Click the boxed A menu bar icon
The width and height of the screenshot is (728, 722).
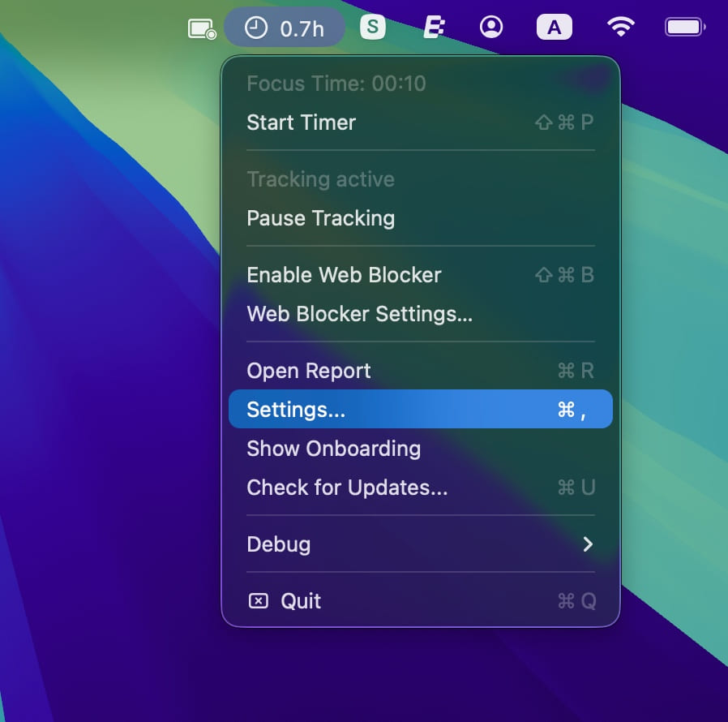point(555,26)
